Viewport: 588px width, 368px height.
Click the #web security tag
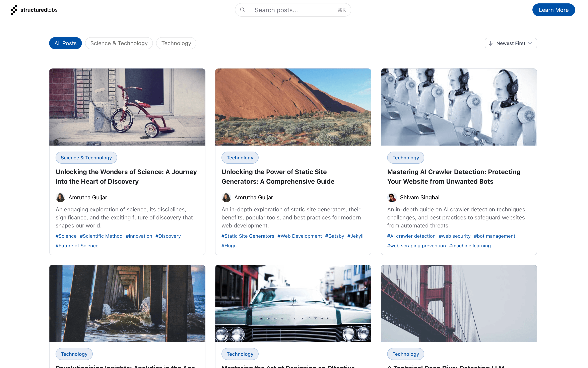[x=455, y=236]
